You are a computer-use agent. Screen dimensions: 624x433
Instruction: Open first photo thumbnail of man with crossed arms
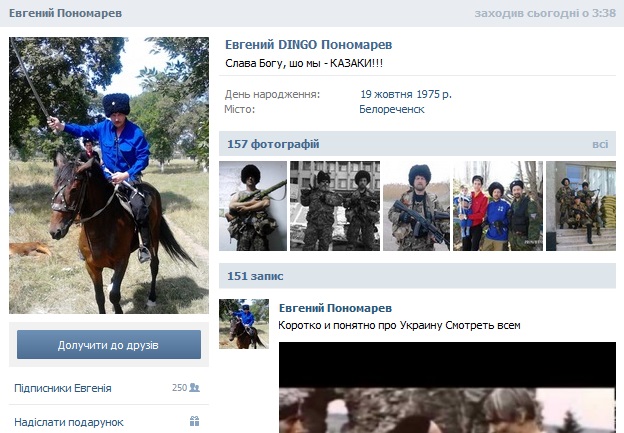tap(253, 206)
